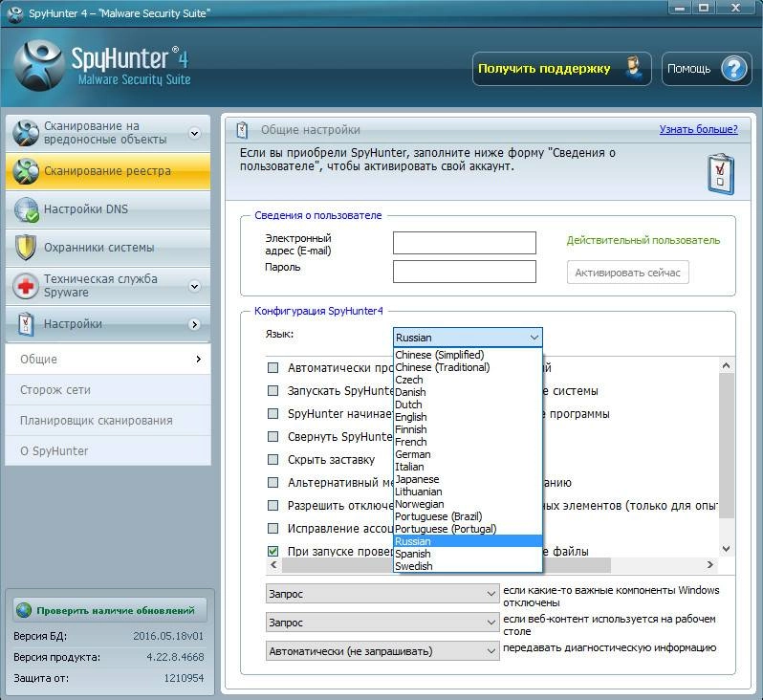
Task: Expand the Настройки arrow button
Action: pyautogui.click(x=195, y=324)
